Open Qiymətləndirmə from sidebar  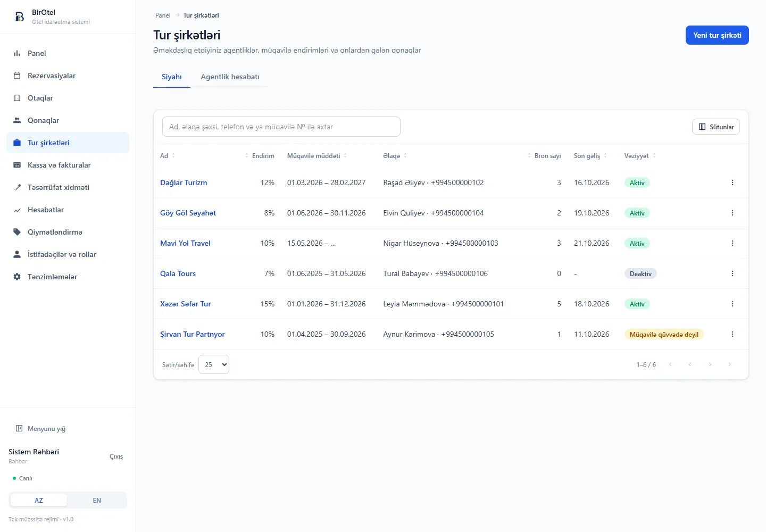(68, 232)
